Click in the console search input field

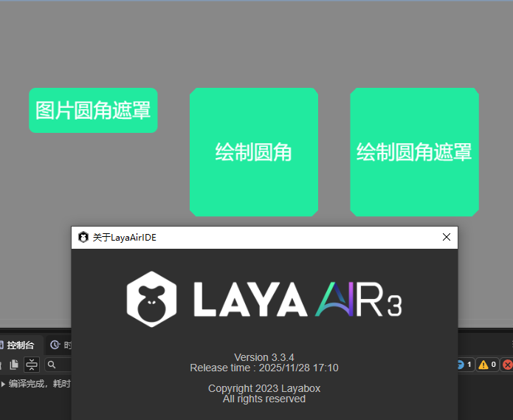click(x=63, y=365)
